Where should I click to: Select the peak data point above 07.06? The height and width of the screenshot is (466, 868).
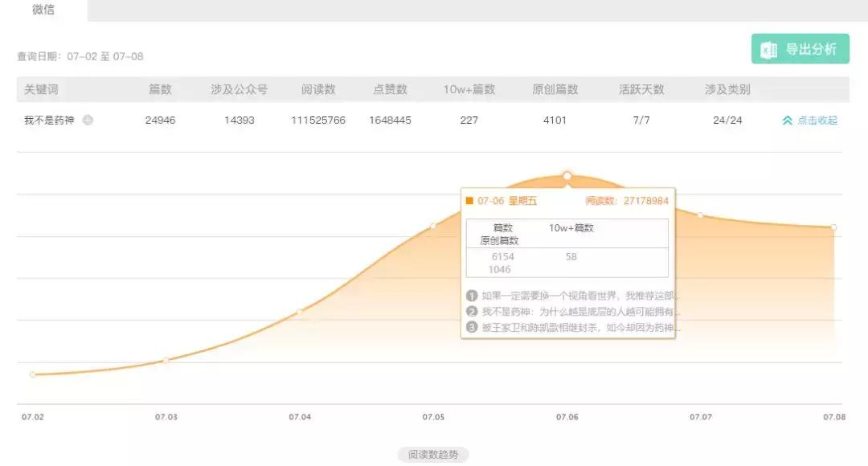coord(567,174)
